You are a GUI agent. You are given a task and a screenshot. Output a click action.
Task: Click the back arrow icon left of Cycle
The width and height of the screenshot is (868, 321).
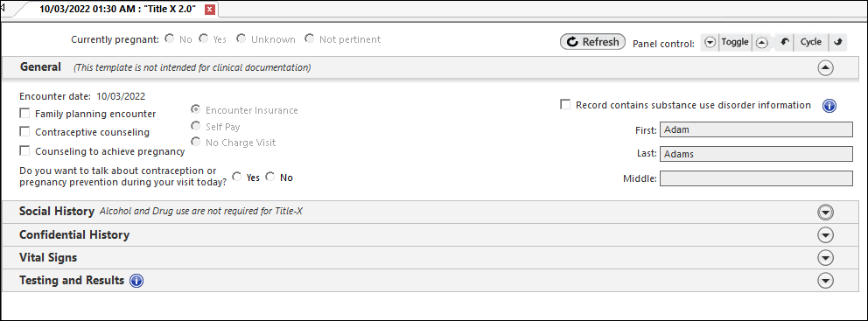pyautogui.click(x=784, y=42)
